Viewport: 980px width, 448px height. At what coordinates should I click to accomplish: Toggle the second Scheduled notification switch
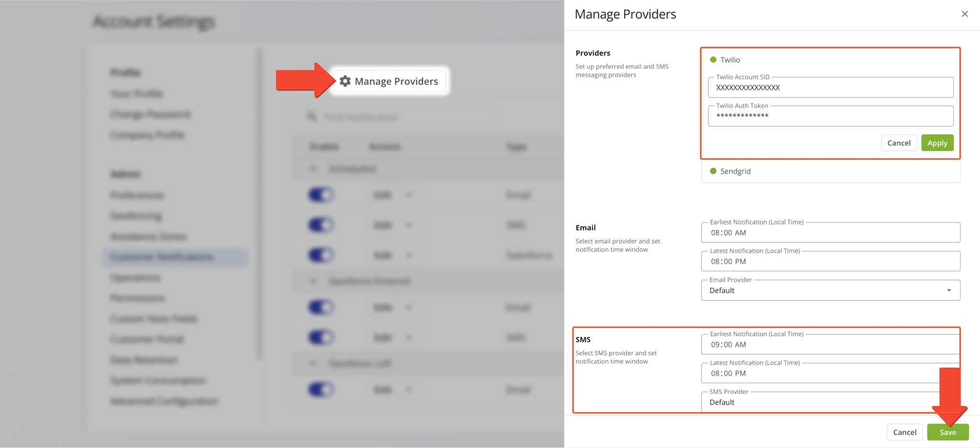pyautogui.click(x=321, y=225)
